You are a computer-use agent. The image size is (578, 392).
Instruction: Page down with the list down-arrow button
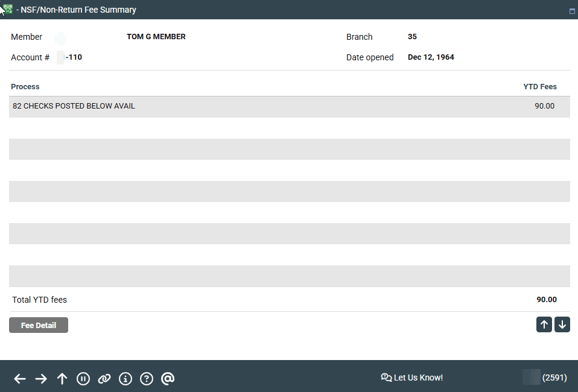[562, 324]
